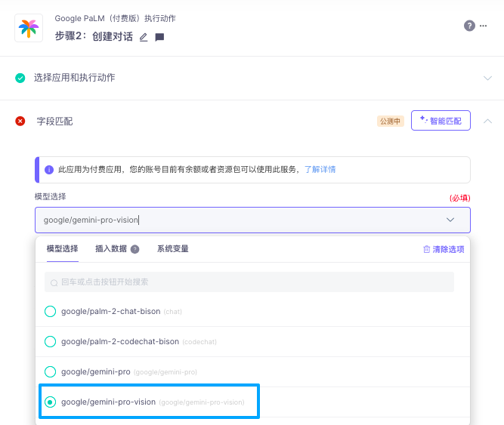Click the 公测中 badge
Image resolution: width=504 pixels, height=425 pixels.
click(x=390, y=122)
